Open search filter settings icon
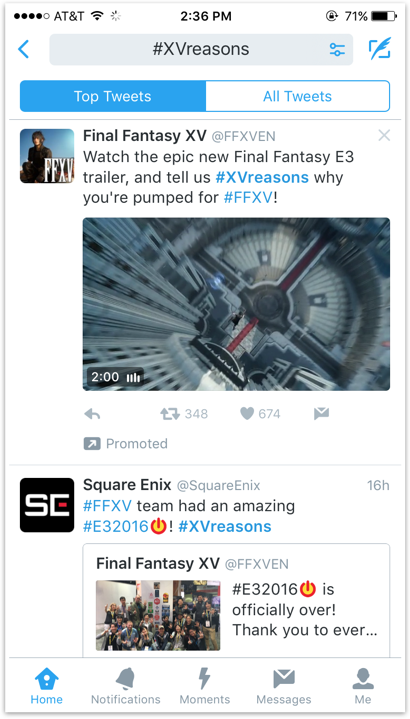Image resolution: width=410 pixels, height=719 pixels. click(337, 49)
